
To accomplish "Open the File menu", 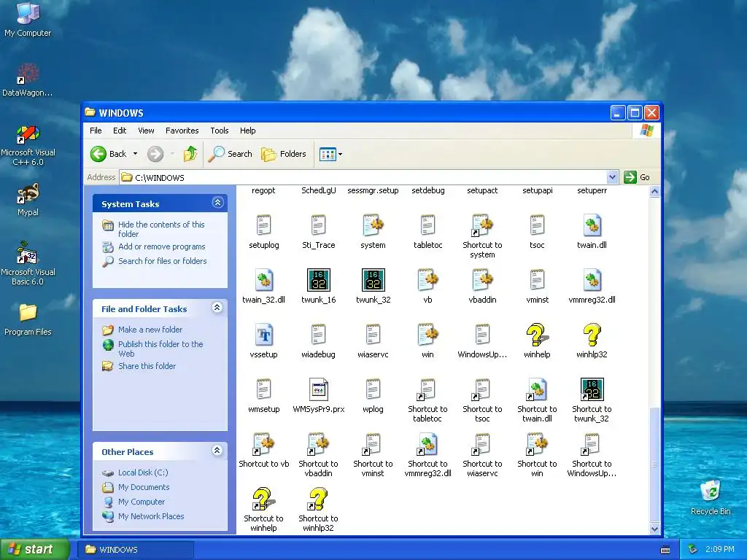I will (96, 131).
